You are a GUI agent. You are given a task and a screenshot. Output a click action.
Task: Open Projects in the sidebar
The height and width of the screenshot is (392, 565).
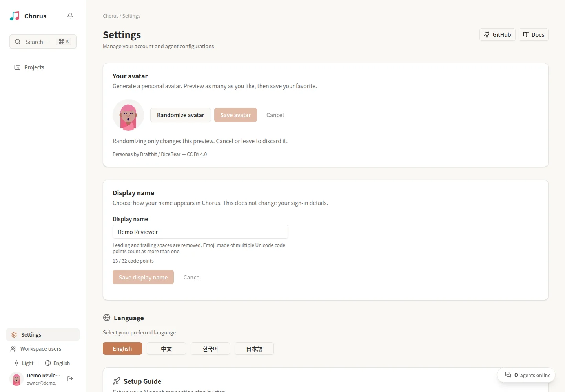tap(43, 67)
